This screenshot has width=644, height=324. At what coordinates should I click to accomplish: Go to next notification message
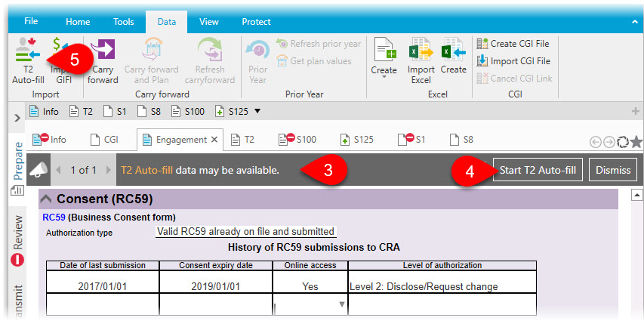109,170
